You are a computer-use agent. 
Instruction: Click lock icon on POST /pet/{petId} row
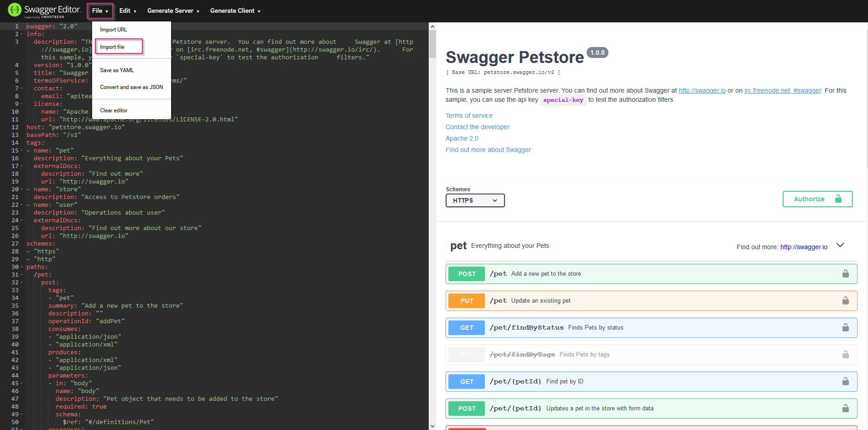pyautogui.click(x=845, y=409)
